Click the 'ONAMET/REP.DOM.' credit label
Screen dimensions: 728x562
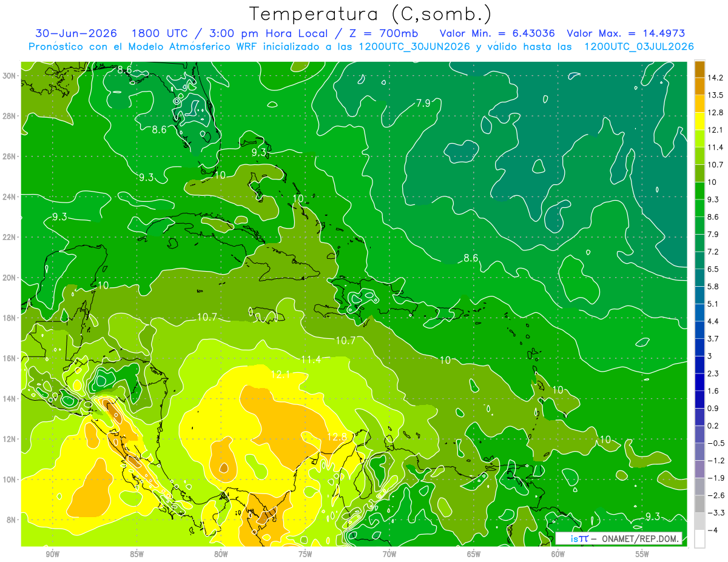tap(640, 538)
